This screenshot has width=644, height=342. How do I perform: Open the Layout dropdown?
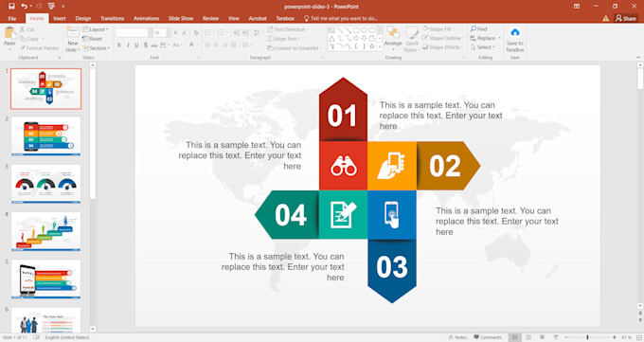tap(96, 29)
